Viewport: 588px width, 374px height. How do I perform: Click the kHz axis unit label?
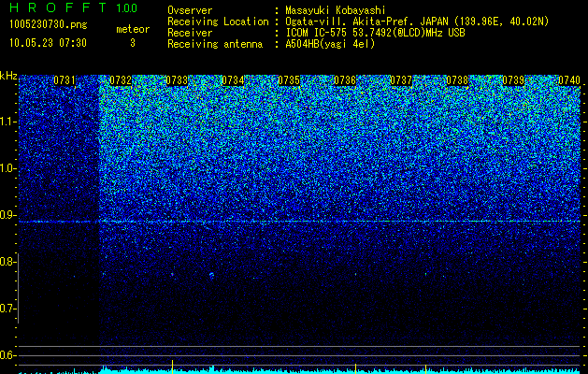click(8, 76)
